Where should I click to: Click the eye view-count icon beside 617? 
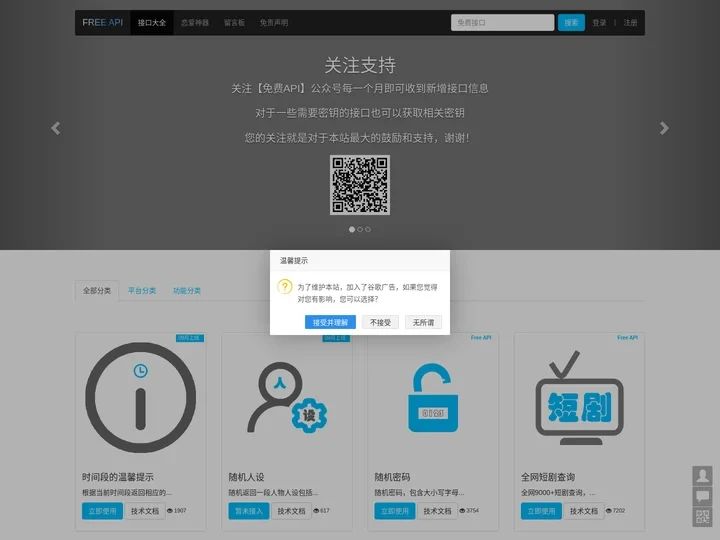point(316,511)
